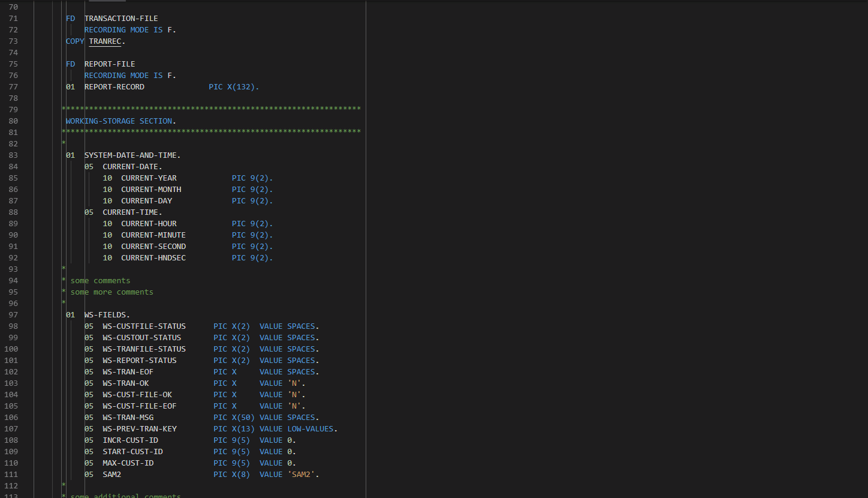Viewport: 868px width, 498px height.
Task: Click the WS-CUST-FILE-OK field
Action: (x=137, y=395)
